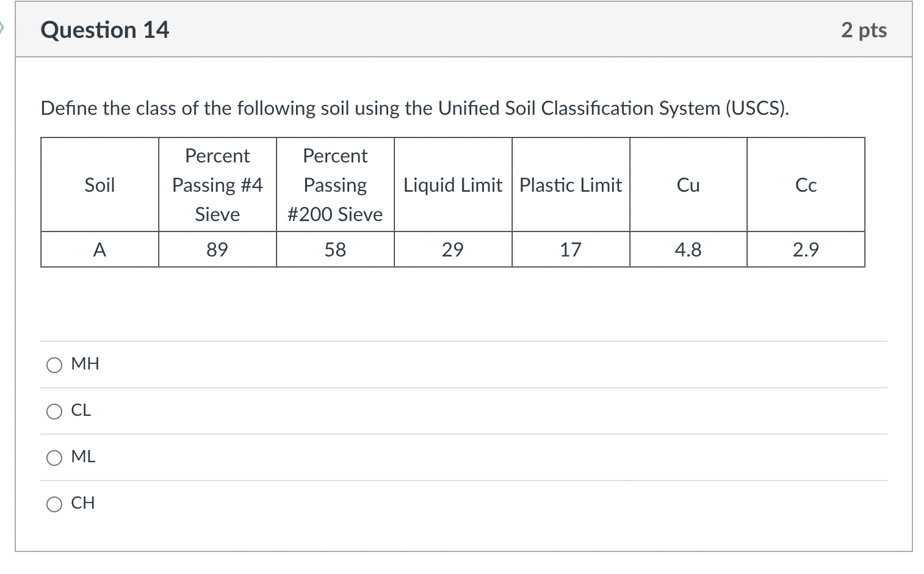Click the table cell showing Soil A

[x=99, y=249]
